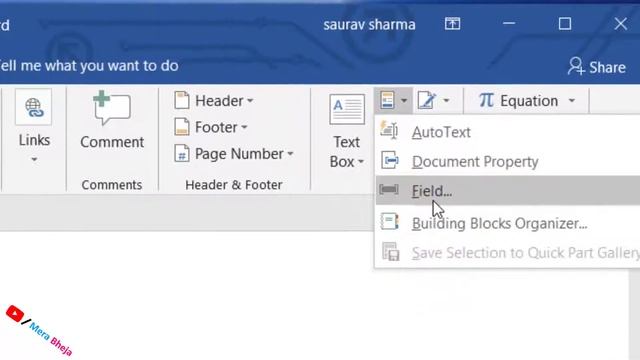Click the Header page icon
The image size is (640, 360).
(182, 100)
